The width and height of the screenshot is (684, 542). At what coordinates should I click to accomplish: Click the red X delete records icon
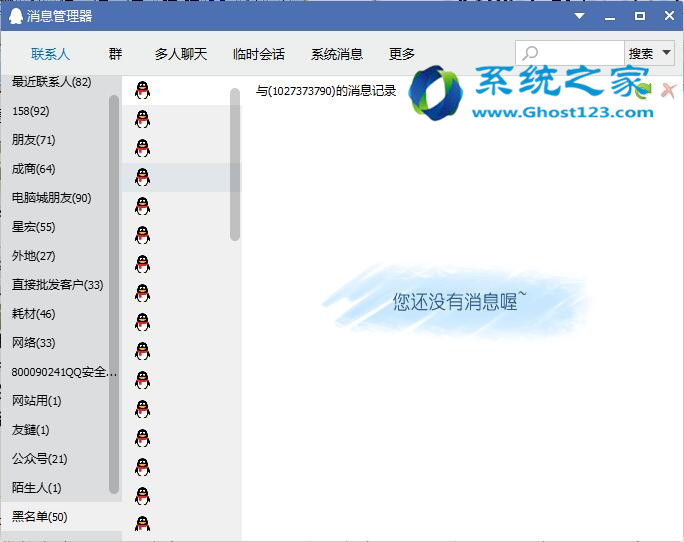(668, 90)
